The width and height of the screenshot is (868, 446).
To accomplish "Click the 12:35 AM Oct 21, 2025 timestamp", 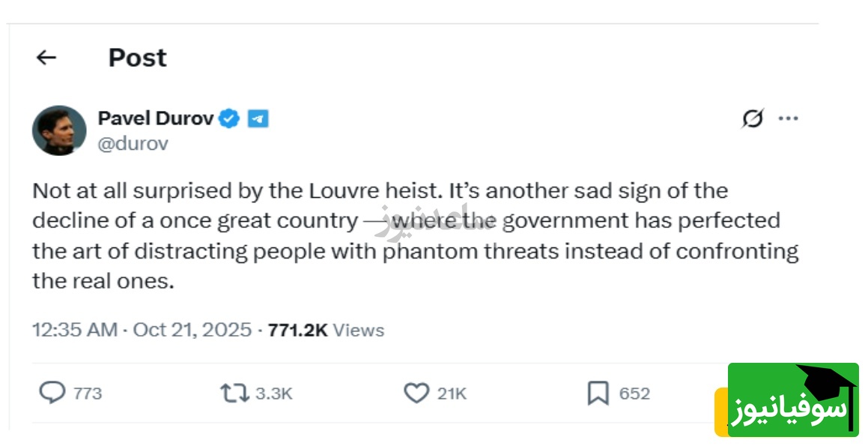I will 142,330.
